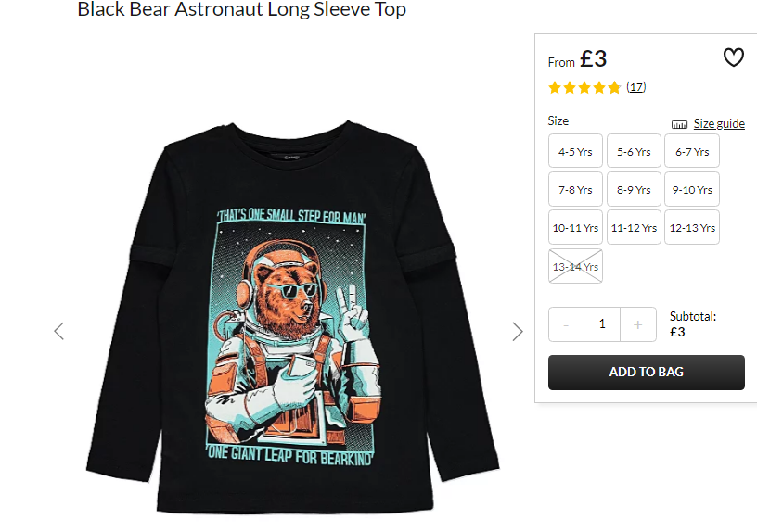The image size is (757, 532).
Task: Open the 17 reviews link
Action: click(x=635, y=87)
